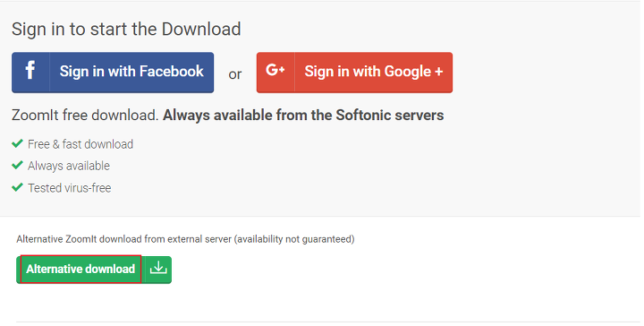Select the "Free & fast download" list text
This screenshot has width=644, height=326.
(80, 144)
